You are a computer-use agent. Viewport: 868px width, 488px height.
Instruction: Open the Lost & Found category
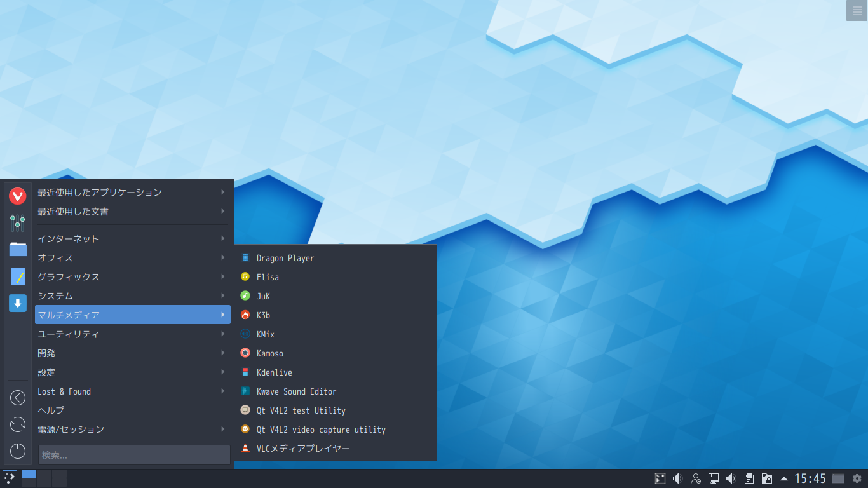click(133, 391)
